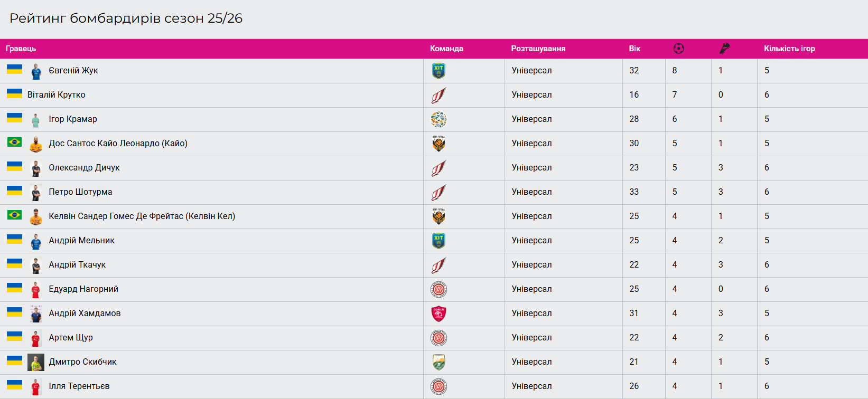Click the team logo in Віталій Крутко's row
The image size is (868, 399).
(x=438, y=95)
